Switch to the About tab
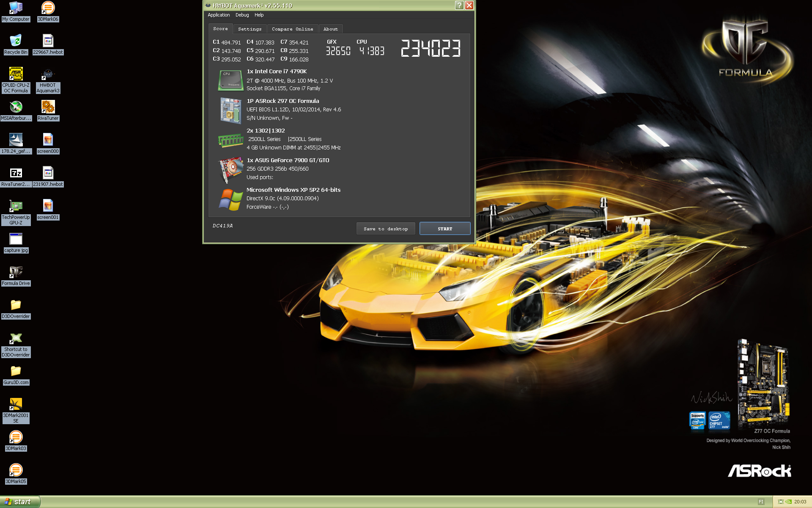The height and width of the screenshot is (508, 812). pyautogui.click(x=330, y=29)
